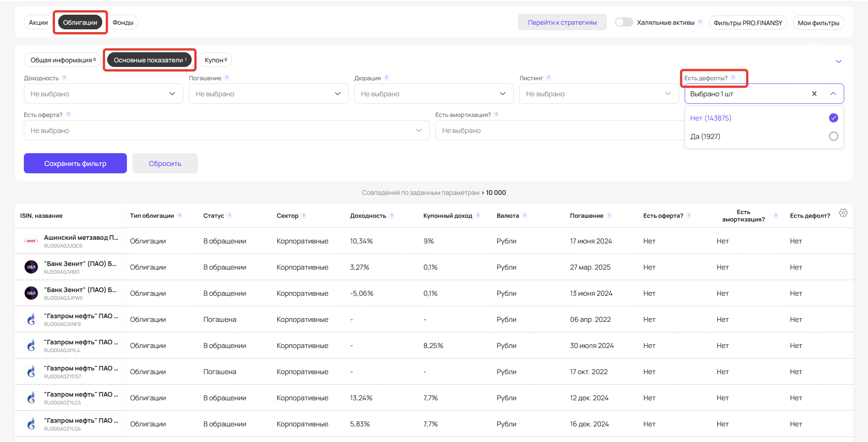Click help icon next to Дюрация label
Screen dimensions: 868x442
(386, 78)
